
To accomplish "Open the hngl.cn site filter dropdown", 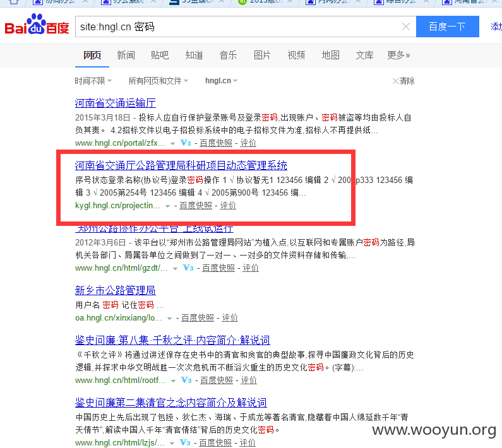I will click(x=221, y=81).
